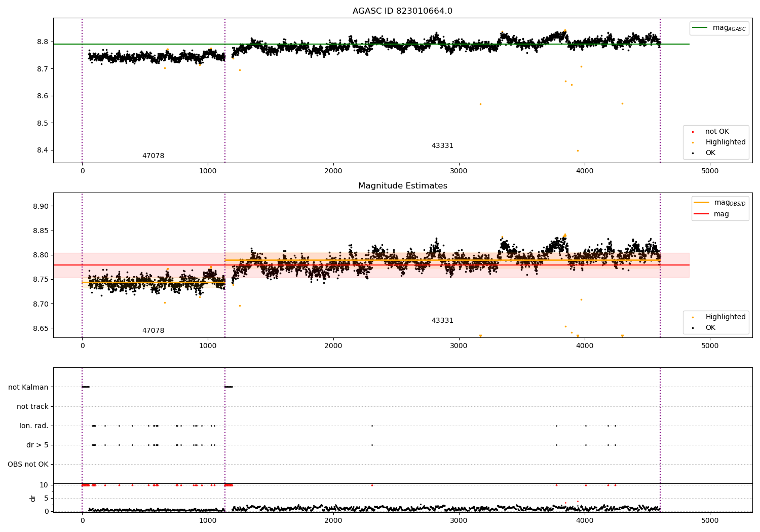Select 'not OK' legend entry in top plot

click(717, 132)
